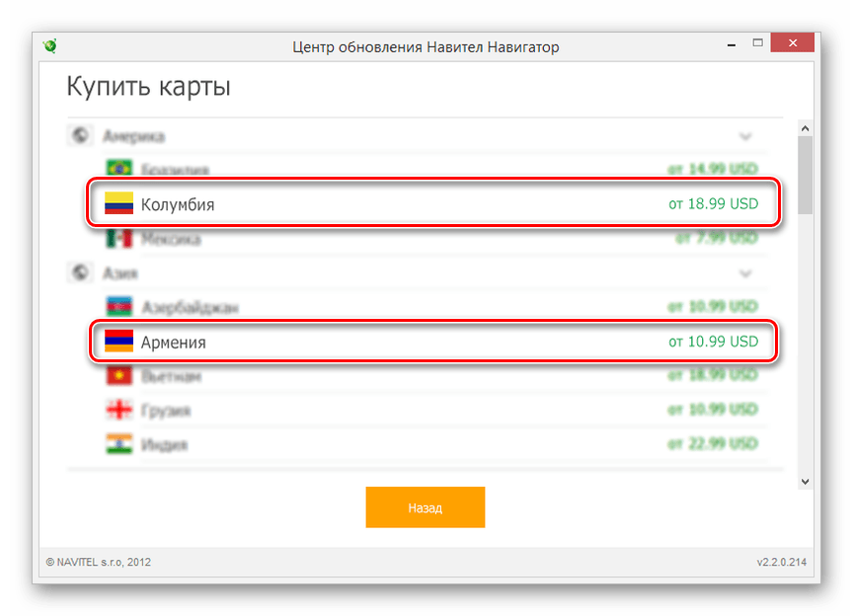Image resolution: width=853 pixels, height=616 pixels.
Task: Click the Бразилия price от 14.99 USD
Action: (713, 169)
